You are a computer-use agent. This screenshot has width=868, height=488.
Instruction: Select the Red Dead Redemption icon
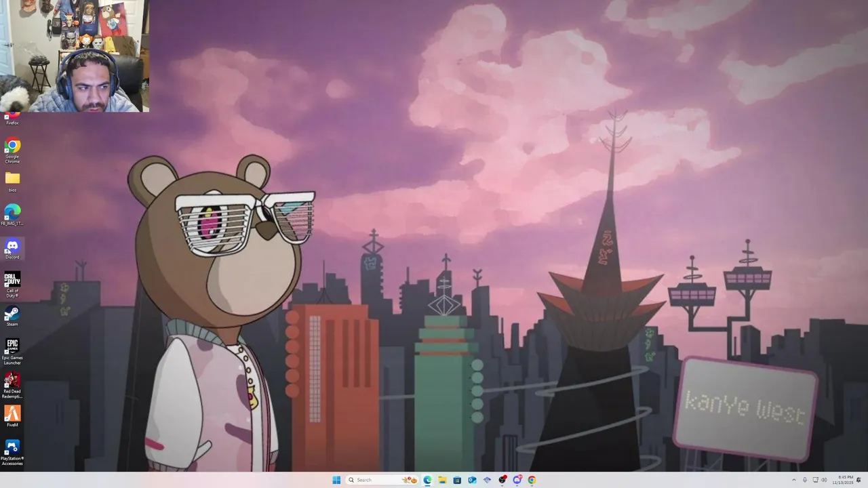[x=12, y=385]
